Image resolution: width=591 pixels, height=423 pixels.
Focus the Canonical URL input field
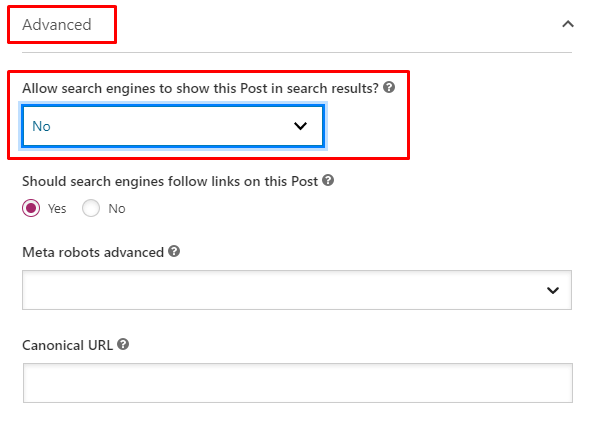298,383
